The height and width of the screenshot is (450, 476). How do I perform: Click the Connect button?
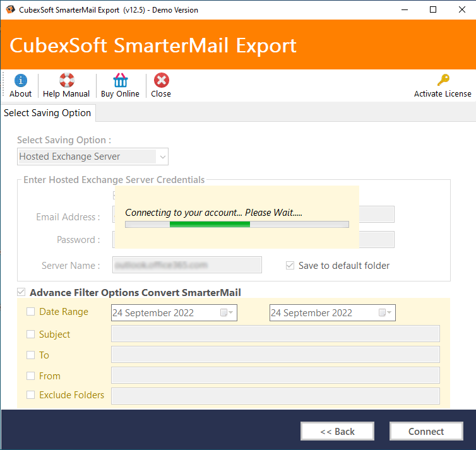426,431
